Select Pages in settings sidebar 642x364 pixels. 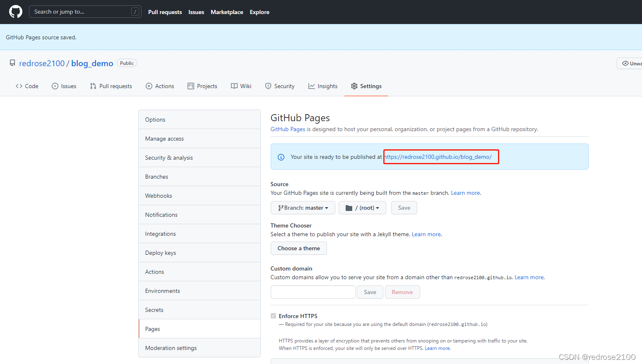coord(200,329)
